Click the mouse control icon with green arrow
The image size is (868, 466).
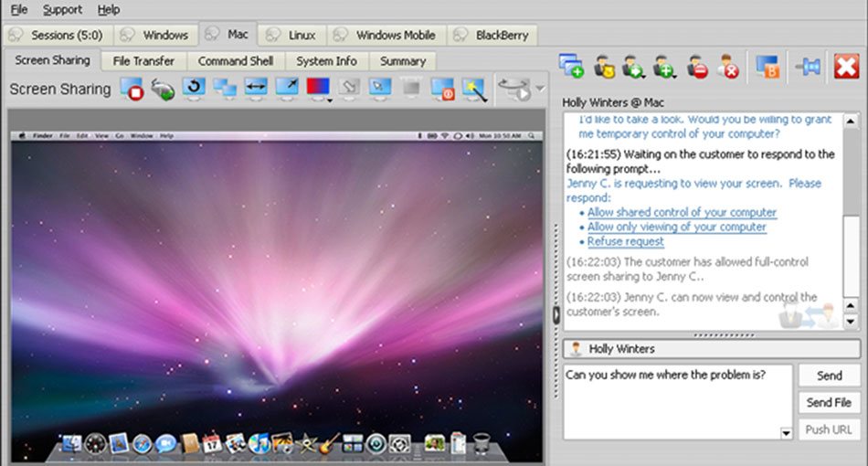163,90
